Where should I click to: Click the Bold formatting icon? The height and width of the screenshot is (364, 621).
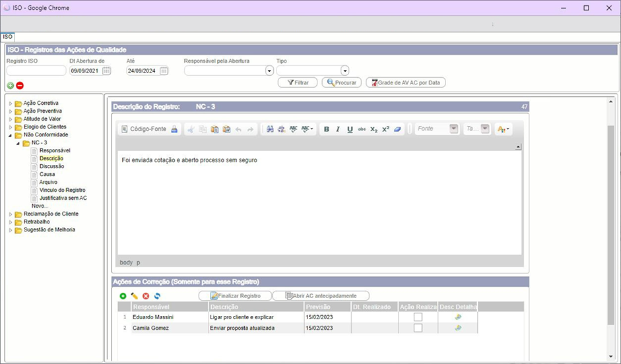click(327, 129)
